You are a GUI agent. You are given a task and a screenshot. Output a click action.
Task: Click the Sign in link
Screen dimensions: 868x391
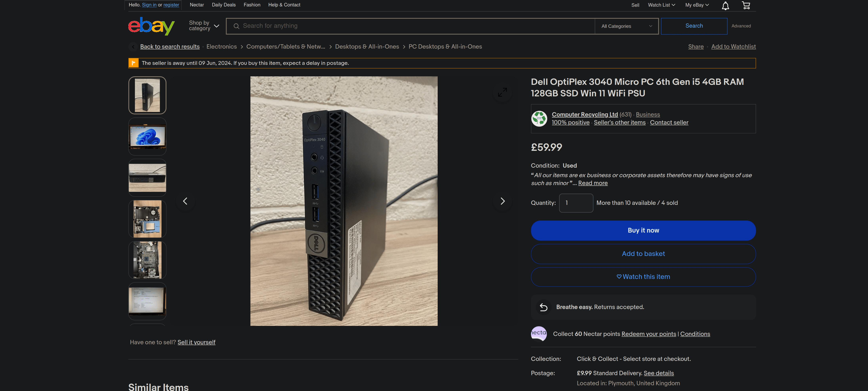point(149,5)
